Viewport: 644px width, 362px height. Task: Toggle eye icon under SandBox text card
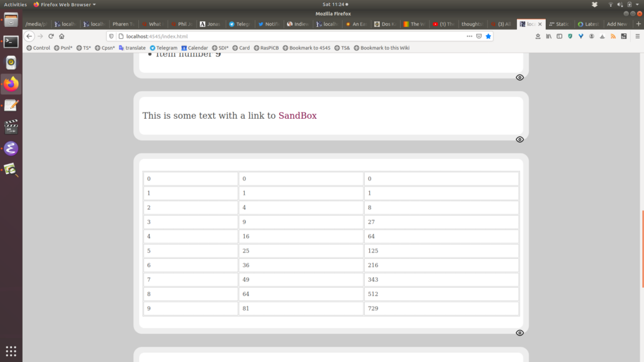(x=519, y=140)
